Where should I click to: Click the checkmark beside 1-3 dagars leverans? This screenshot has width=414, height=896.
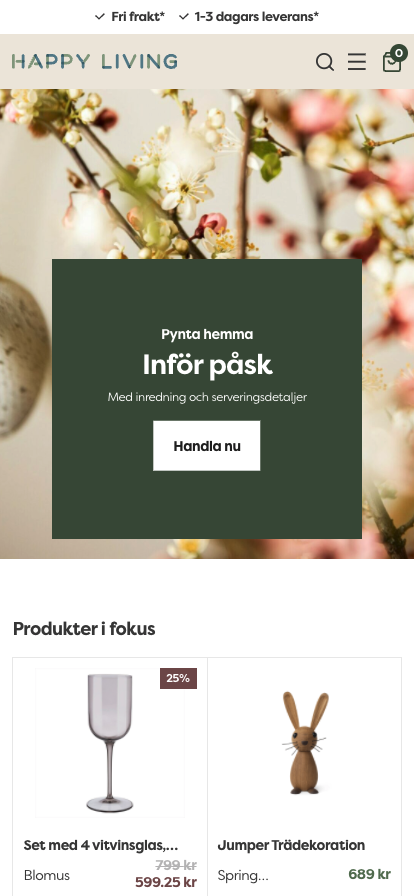click(x=184, y=17)
